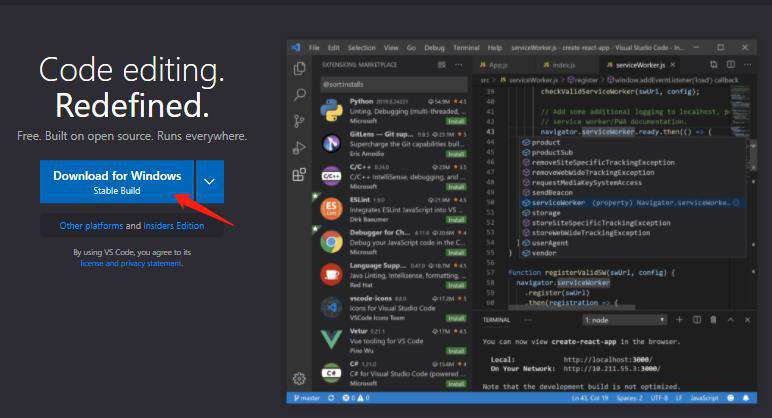Open the Selection menu

coord(362,48)
